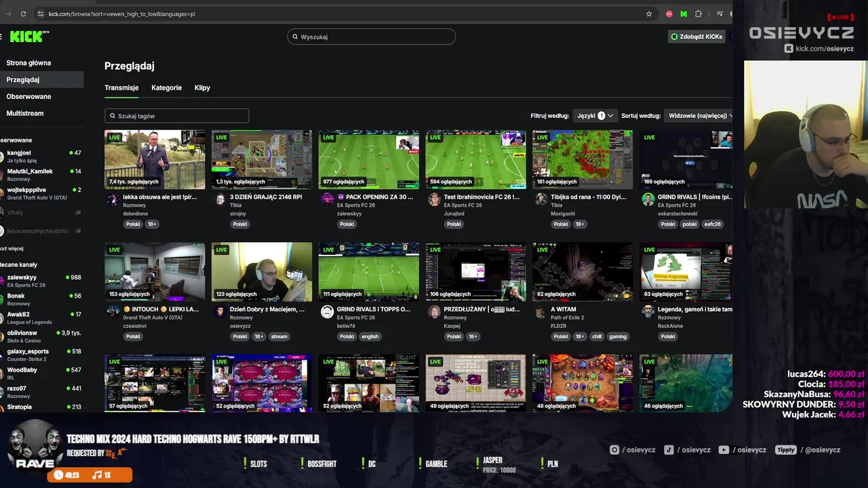Image resolution: width=868 pixels, height=488 pixels.
Task: Click the green M extension icon
Action: (x=684, y=14)
